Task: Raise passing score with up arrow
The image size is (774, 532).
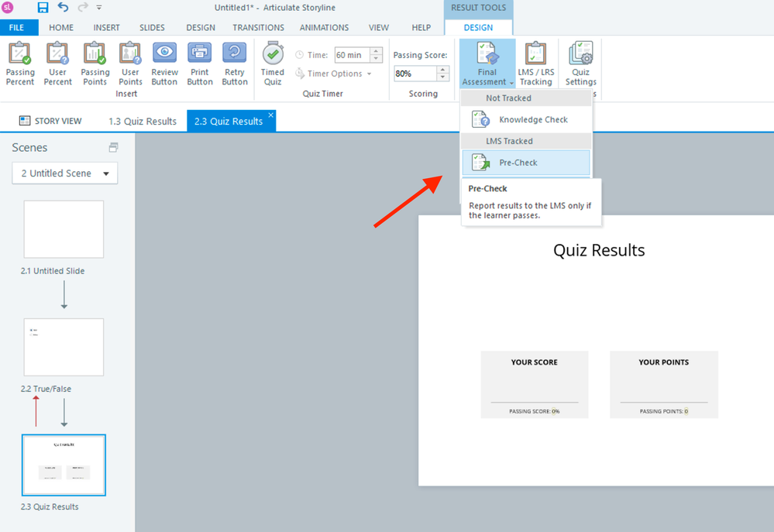Action: click(x=442, y=70)
